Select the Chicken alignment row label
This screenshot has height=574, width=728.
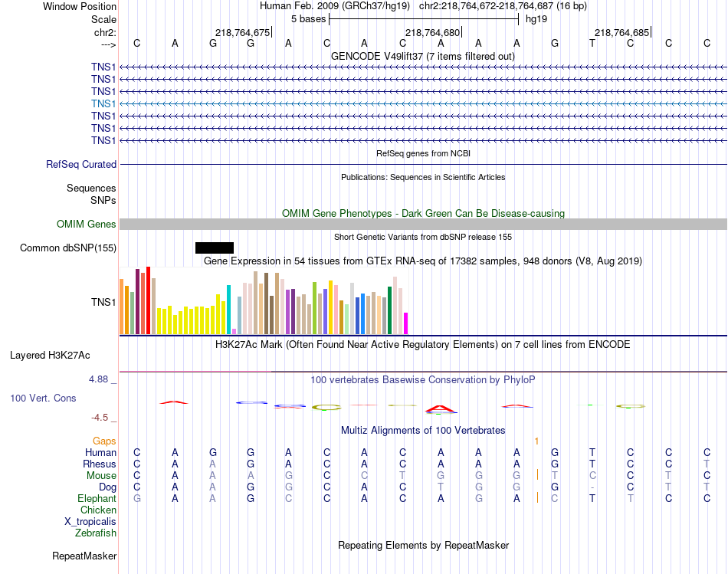[98, 510]
